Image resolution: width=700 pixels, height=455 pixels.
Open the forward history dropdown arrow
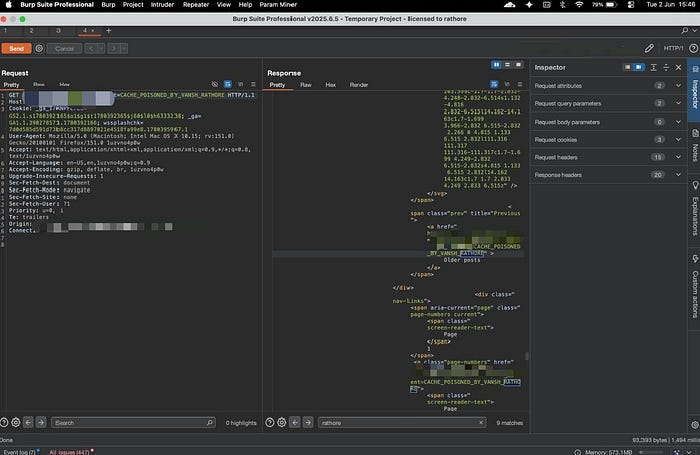click(124, 48)
